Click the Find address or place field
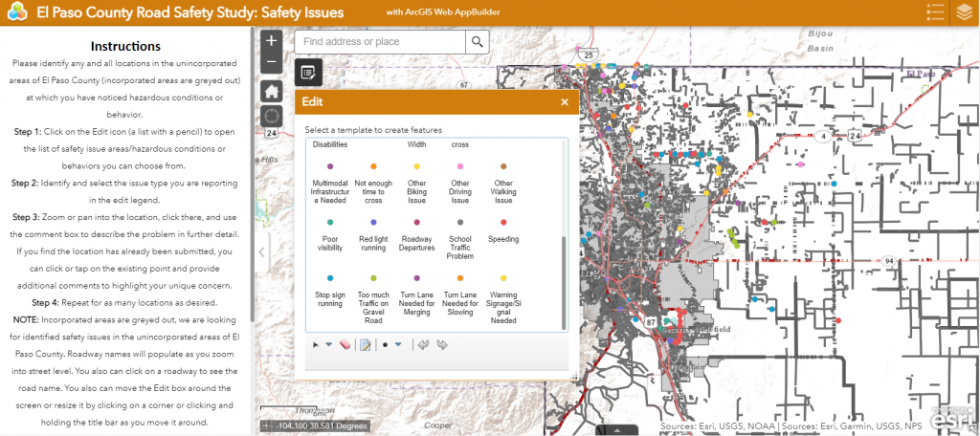 (380, 42)
